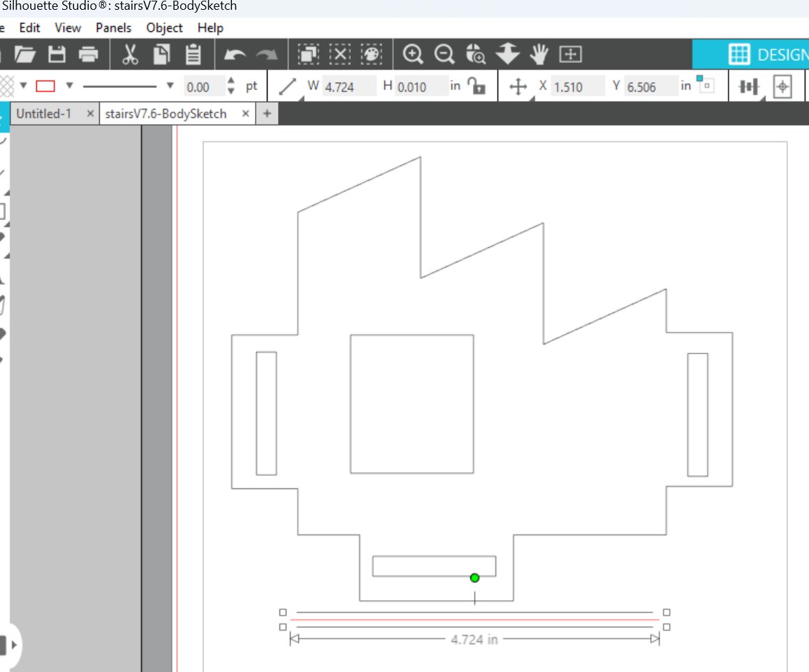Undo the last action
Image resolution: width=809 pixels, height=672 pixels.
[235, 54]
